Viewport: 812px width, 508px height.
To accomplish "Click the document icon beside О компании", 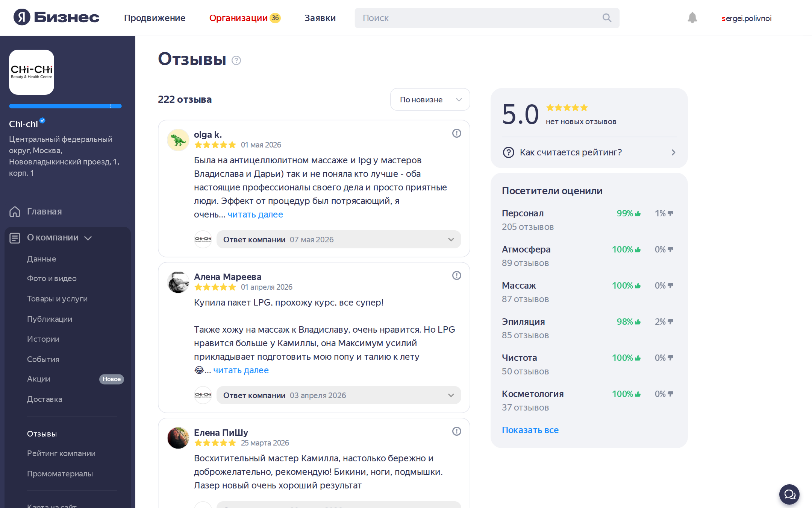I will click(x=15, y=238).
